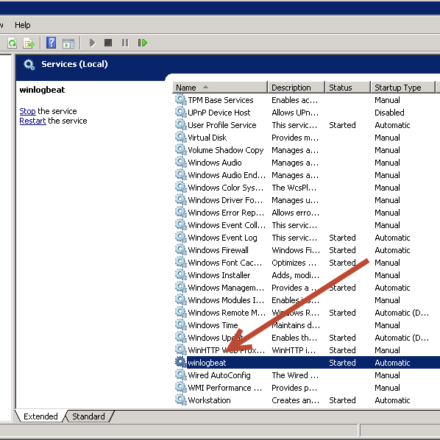Toggle the Action Pane toolbar icon

click(x=68, y=43)
